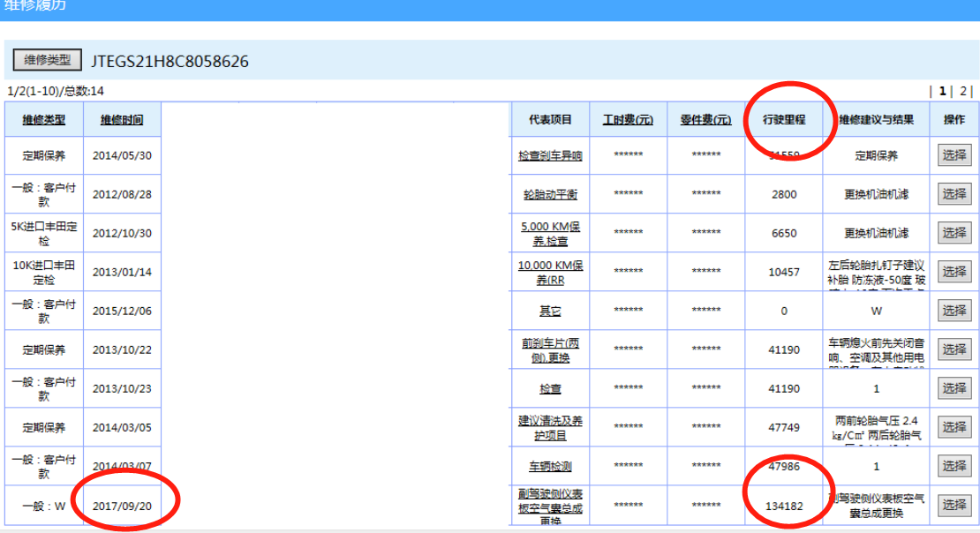The height and width of the screenshot is (533, 980).
Task: Open the 副驾驶侧仪表板空气囊总成更换 link
Action: tap(550, 505)
